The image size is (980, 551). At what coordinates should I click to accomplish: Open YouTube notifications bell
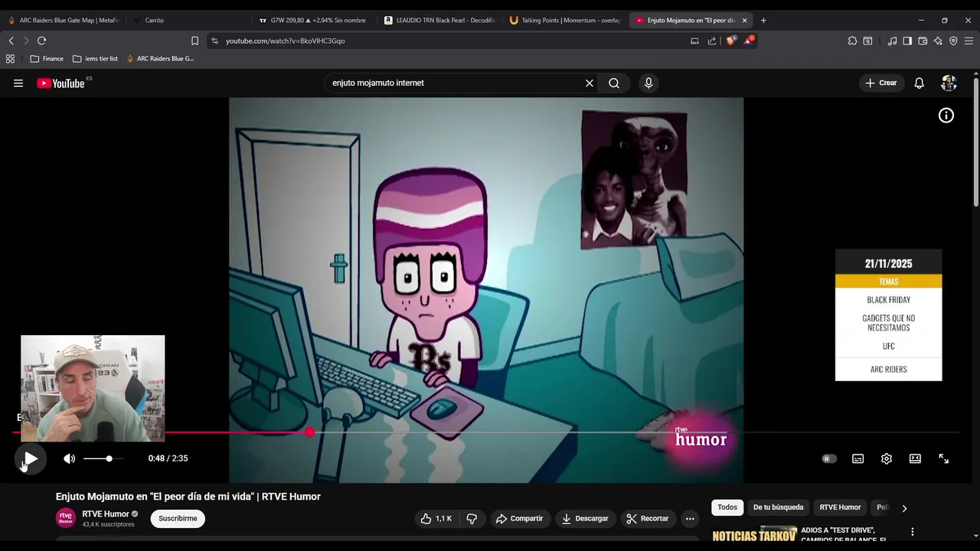(919, 83)
